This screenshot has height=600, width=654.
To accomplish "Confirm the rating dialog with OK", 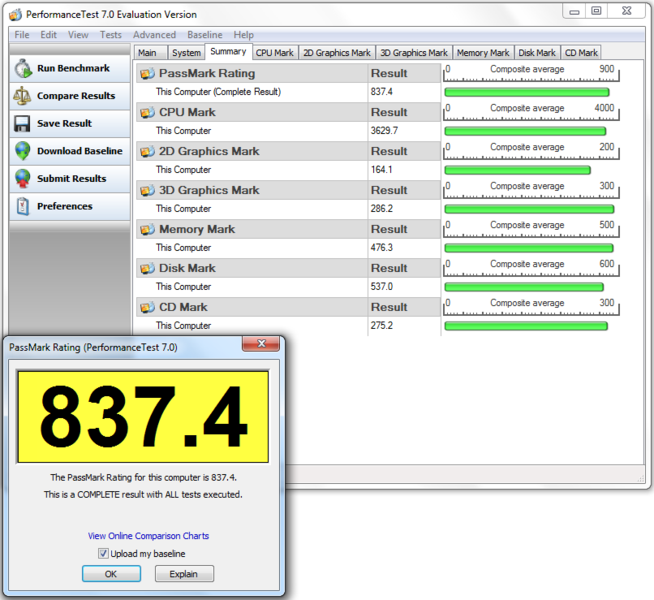I will (111, 574).
